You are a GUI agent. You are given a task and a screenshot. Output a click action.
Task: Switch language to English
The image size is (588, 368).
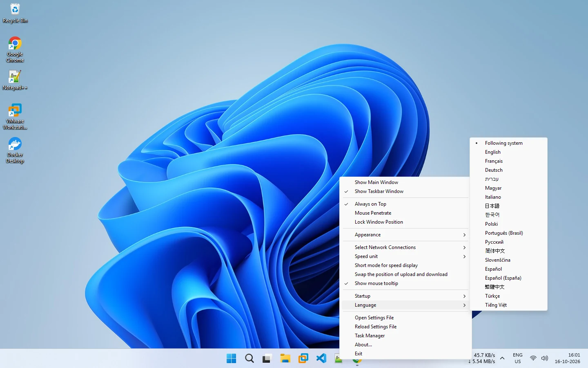[508, 152]
